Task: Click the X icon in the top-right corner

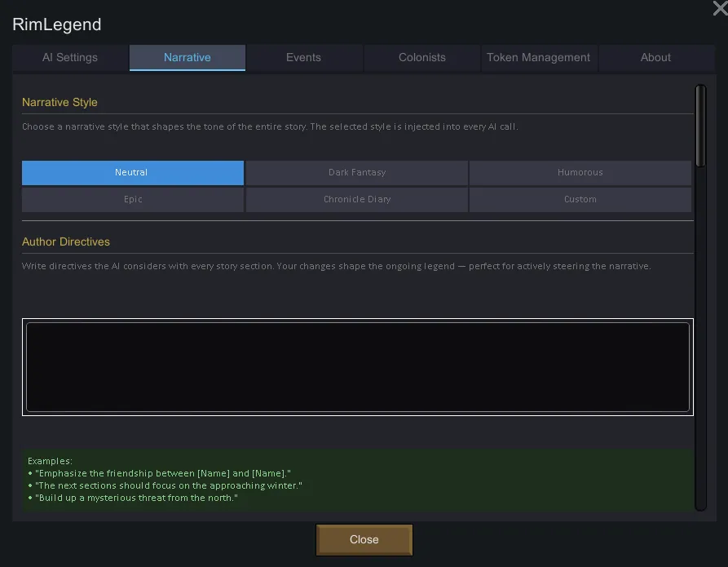Action: coord(719,8)
